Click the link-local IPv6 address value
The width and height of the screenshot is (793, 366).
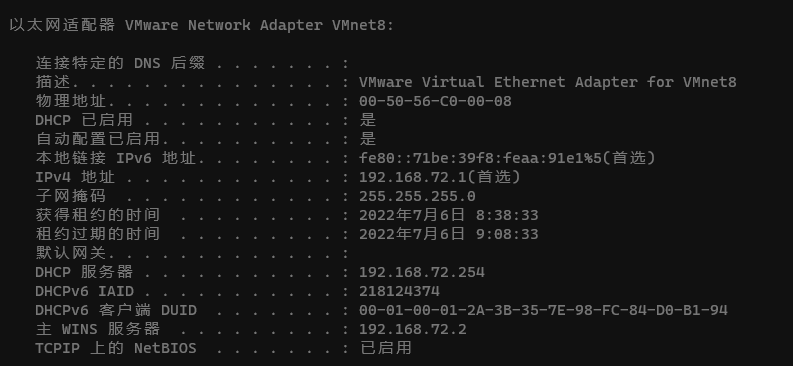pyautogui.click(x=507, y=158)
